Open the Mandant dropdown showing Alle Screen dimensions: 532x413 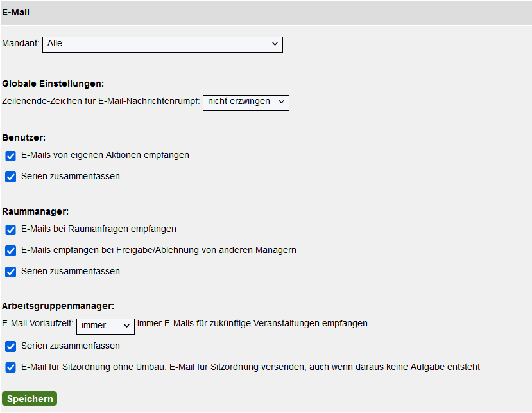pos(162,44)
